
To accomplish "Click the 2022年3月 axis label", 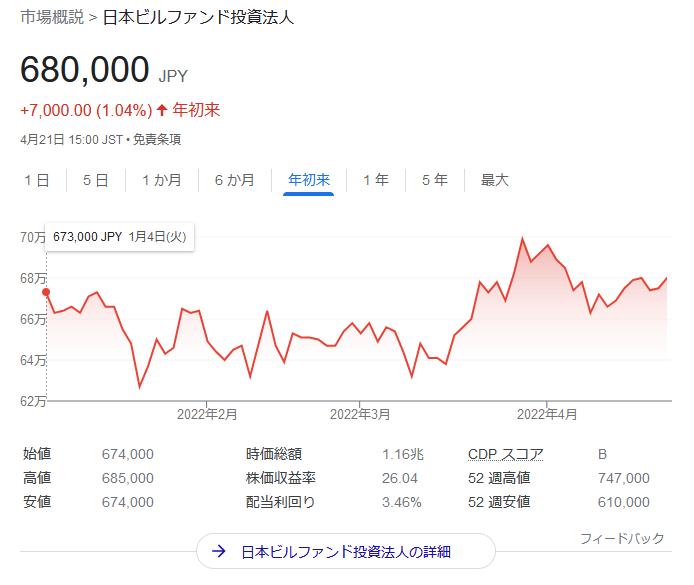I will coord(360,414).
